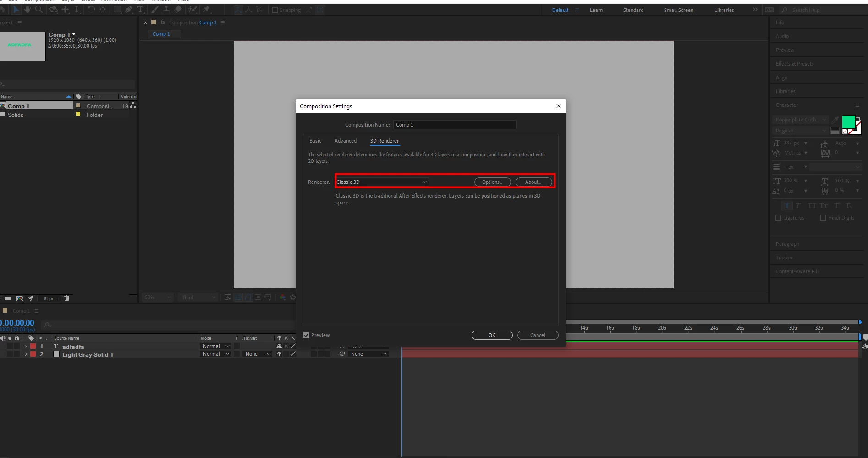Open the Renderer dropdown showing Classic 3D
Viewport: 868px width, 458px height.
[x=382, y=182]
